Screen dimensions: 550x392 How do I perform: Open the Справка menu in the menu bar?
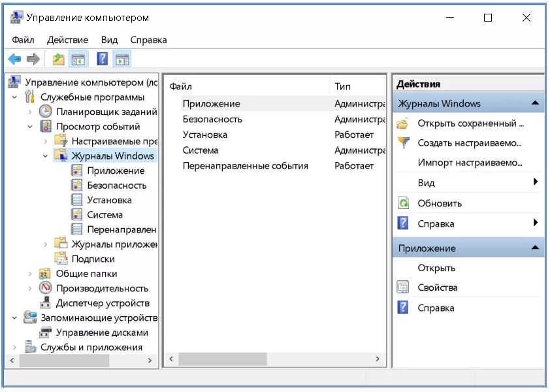(148, 40)
